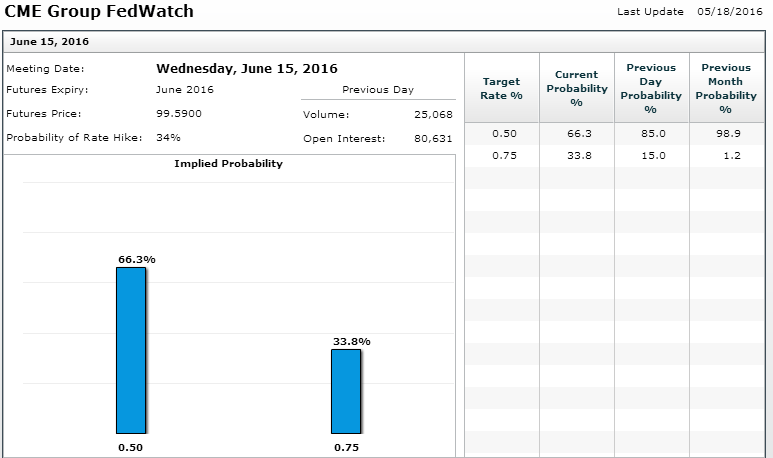Viewport: 773px width, 458px height.
Task: Click the 98.9 previous month probability cell
Action: pos(729,134)
